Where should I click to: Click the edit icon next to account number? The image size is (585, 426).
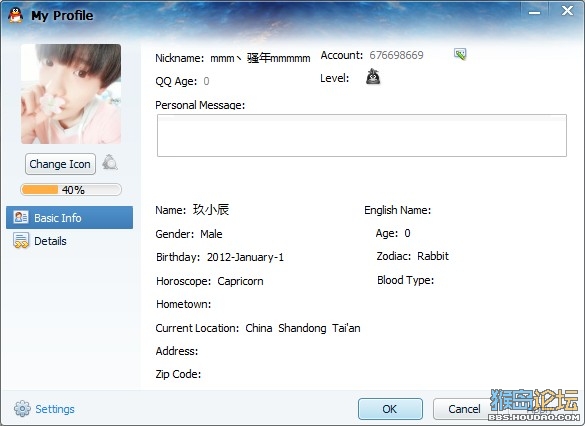(460, 54)
